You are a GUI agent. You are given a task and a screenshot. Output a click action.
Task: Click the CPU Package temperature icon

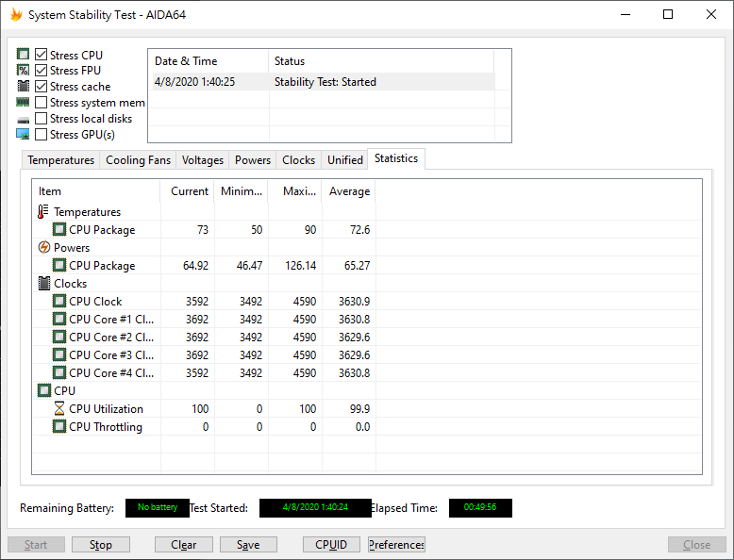59,229
